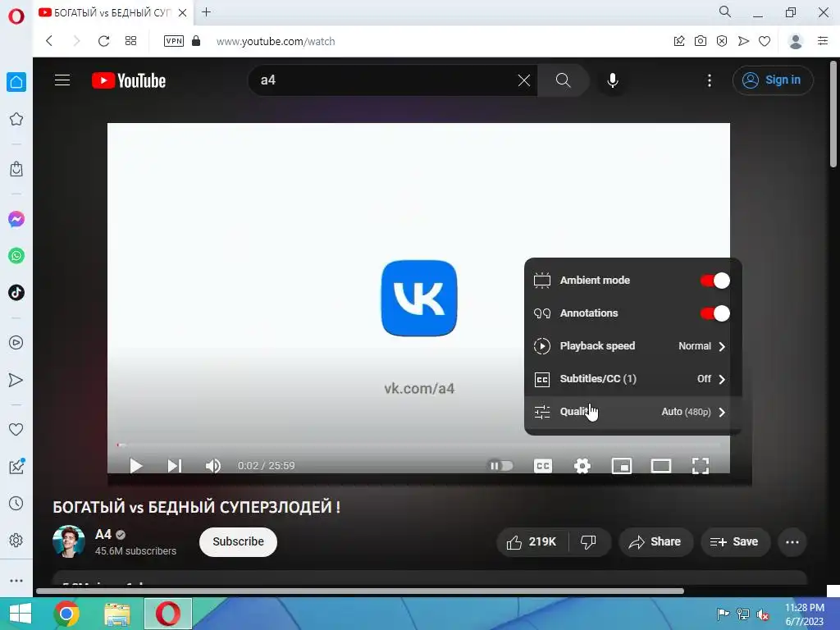Screen dimensions: 840x630
Task: Open Opera account profile icon
Action: (796, 41)
